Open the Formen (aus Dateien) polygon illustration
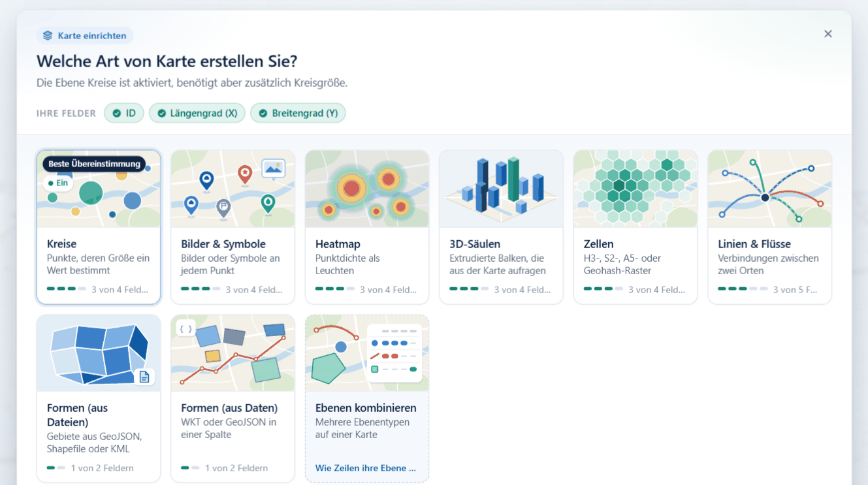The height and width of the screenshot is (485, 868). [99, 353]
